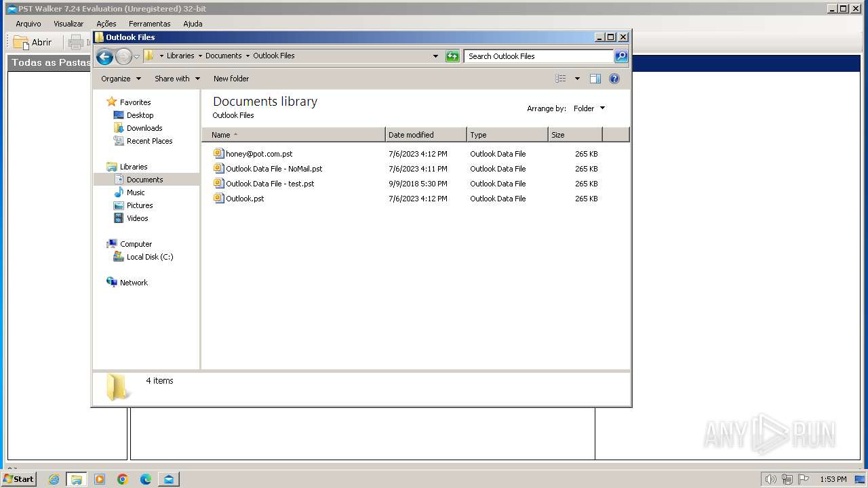The width and height of the screenshot is (868, 488).
Task: Open the Arquivo menu in PST Walker
Action: pos(28,24)
